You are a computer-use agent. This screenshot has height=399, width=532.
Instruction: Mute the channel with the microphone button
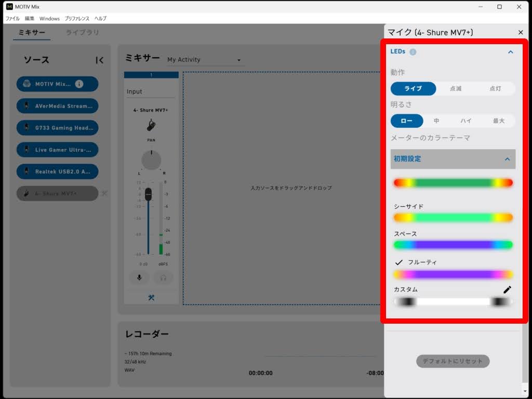tap(139, 277)
